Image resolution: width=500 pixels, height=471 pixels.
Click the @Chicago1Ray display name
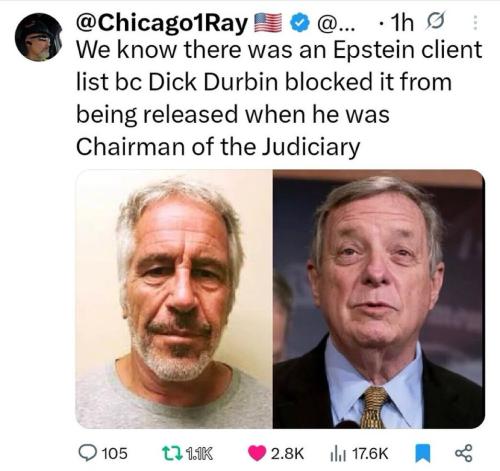click(x=162, y=23)
